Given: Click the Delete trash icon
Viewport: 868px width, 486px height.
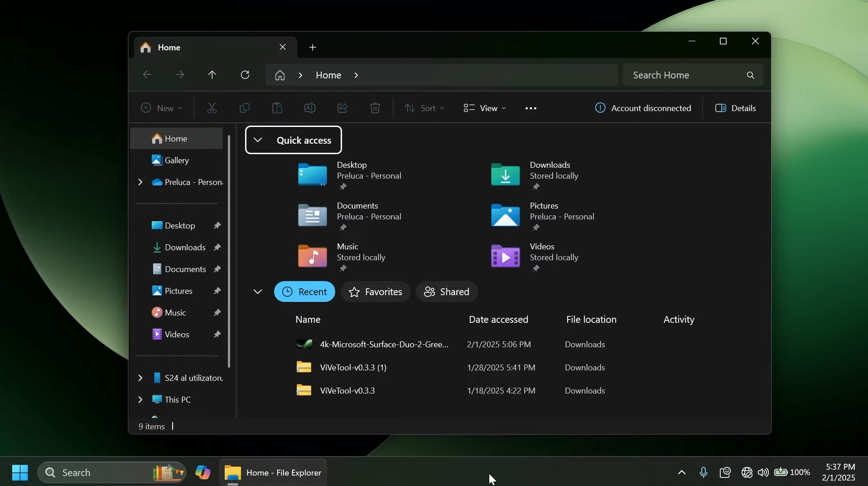Looking at the screenshot, I should point(375,108).
